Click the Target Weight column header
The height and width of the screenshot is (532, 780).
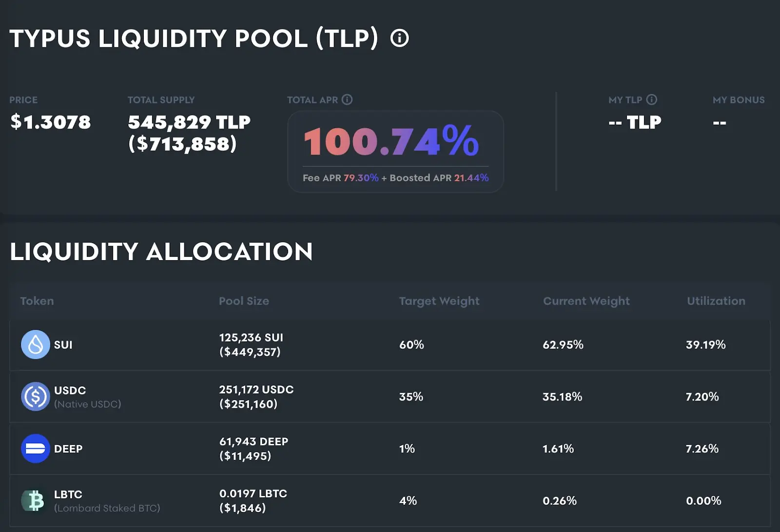click(439, 301)
